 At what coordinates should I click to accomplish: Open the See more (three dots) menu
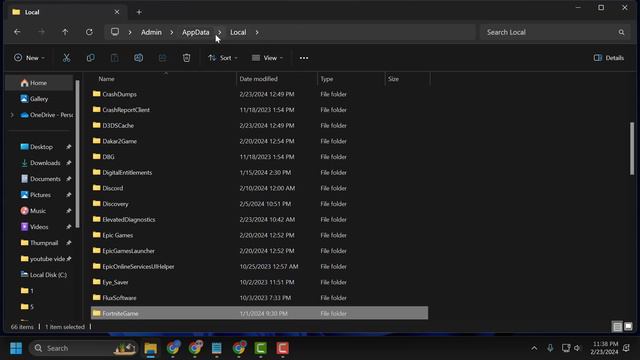(304, 58)
